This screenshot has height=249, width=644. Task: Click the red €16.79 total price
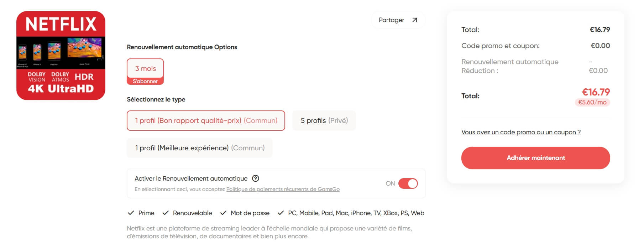[x=596, y=92]
